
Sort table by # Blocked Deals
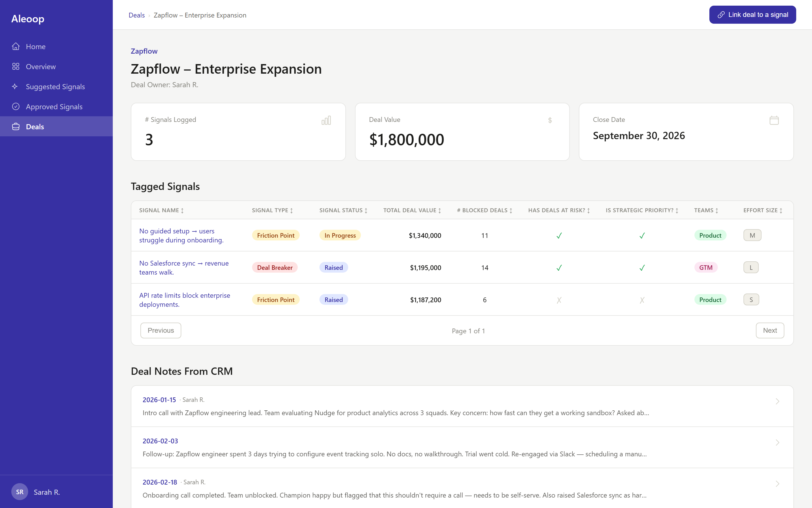coord(484,210)
